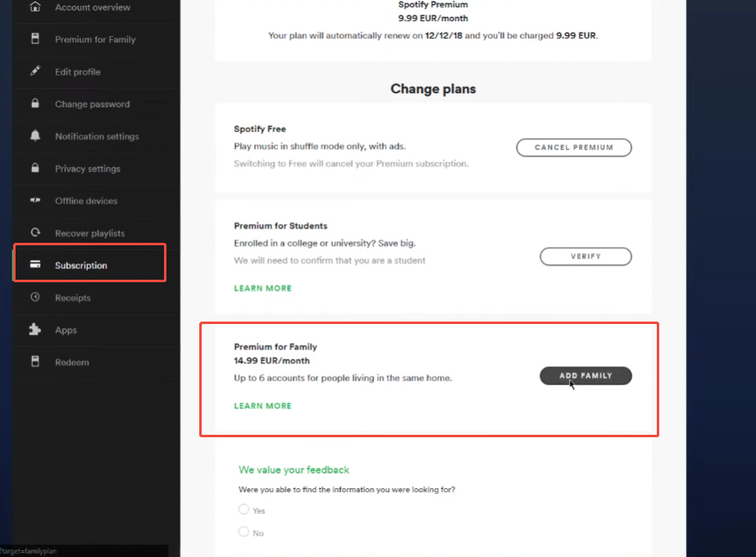Click 'Enrolled in a college or university' text
Image resolution: width=756 pixels, height=557 pixels.
[325, 243]
